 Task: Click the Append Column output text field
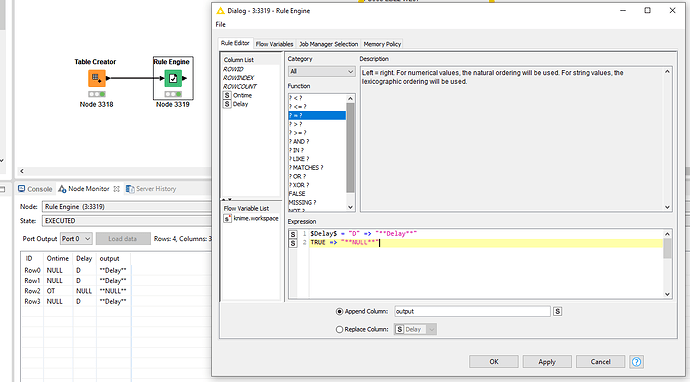472,311
